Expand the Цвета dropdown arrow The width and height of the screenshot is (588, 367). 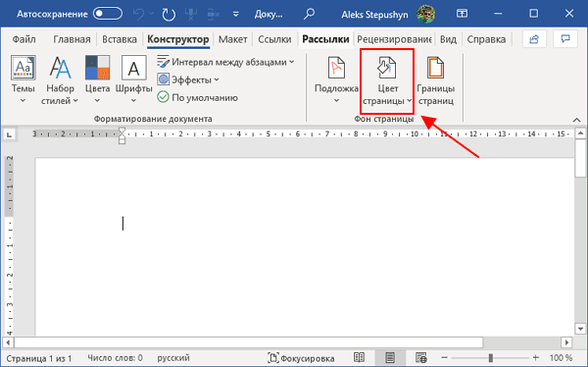(x=97, y=101)
